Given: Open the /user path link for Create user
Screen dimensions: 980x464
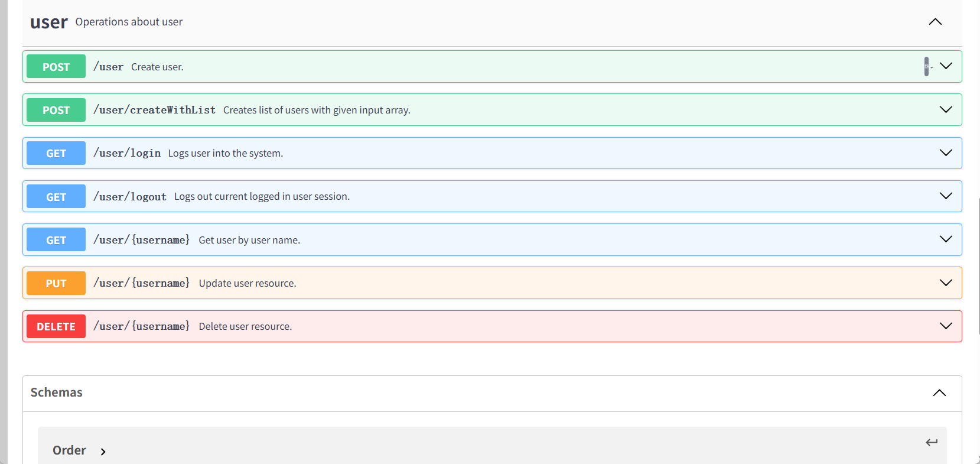Looking at the screenshot, I should [x=109, y=67].
